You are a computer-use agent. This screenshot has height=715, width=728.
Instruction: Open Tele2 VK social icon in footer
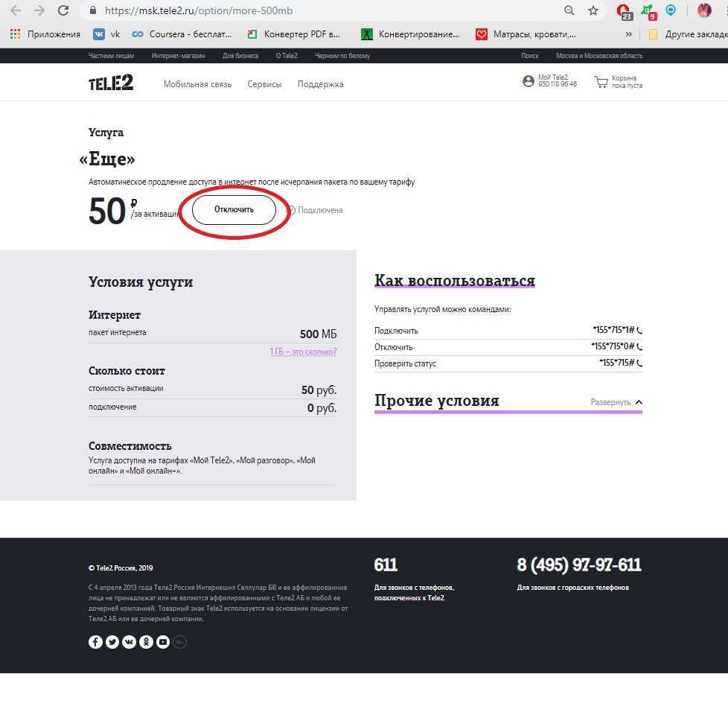pyautogui.click(x=130, y=642)
